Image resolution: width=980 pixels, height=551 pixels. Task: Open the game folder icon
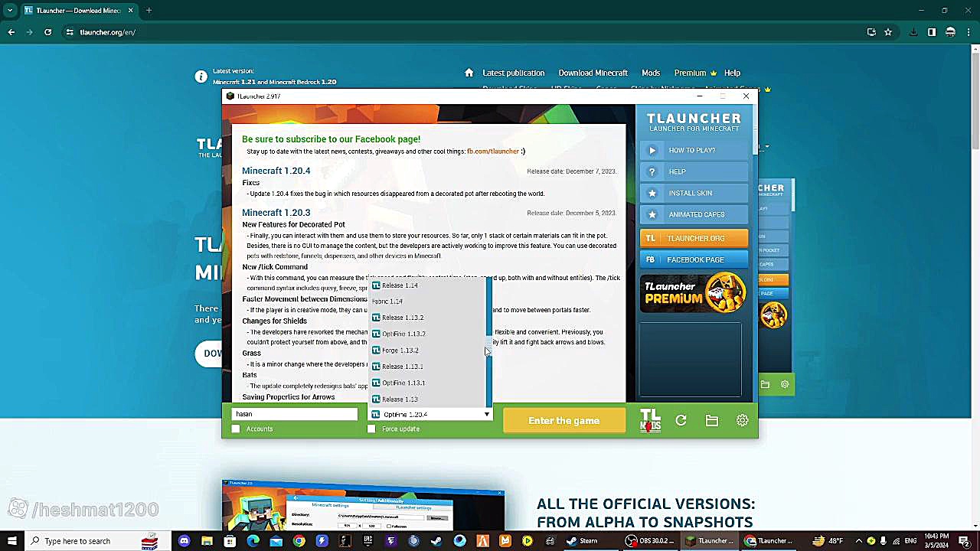[x=711, y=420]
